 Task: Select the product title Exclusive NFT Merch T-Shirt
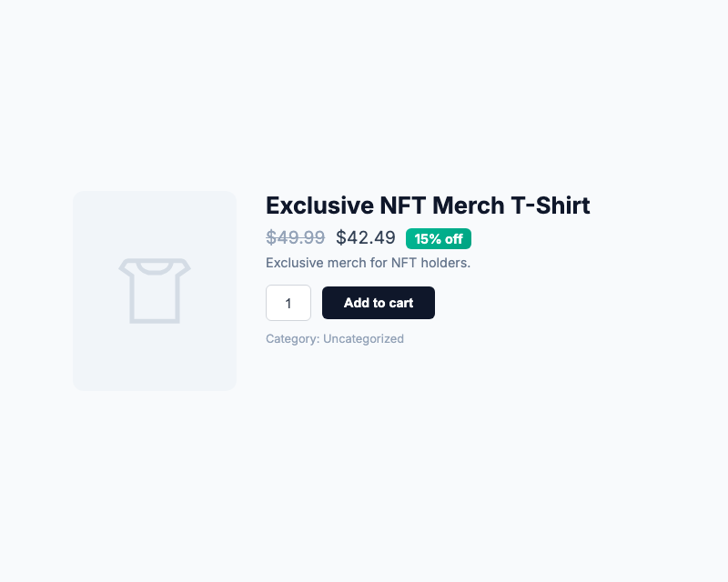[x=428, y=206]
